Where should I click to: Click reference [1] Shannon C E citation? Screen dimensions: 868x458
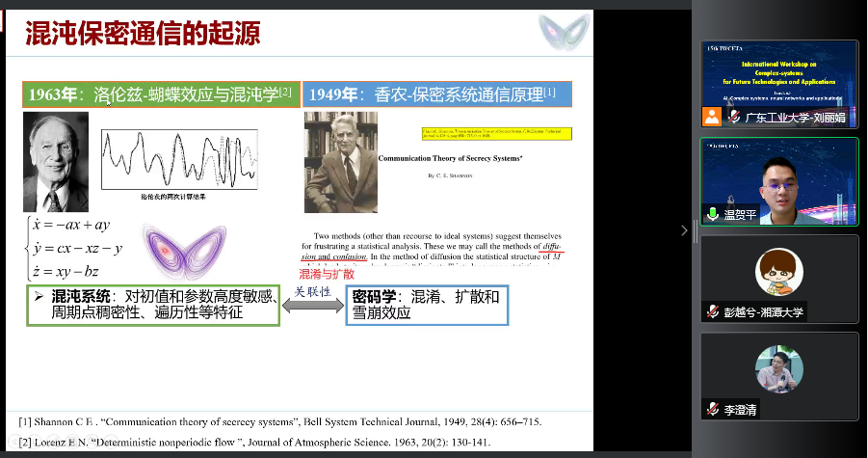click(x=279, y=422)
